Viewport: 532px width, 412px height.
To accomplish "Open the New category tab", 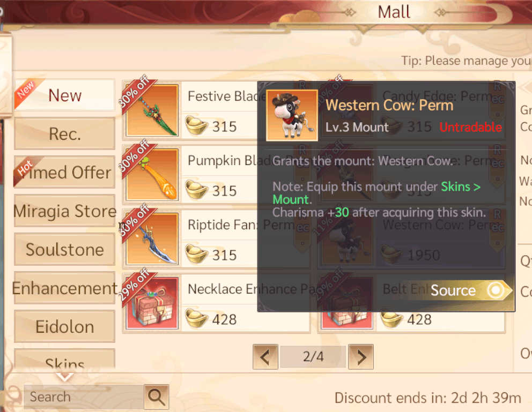I will click(65, 95).
